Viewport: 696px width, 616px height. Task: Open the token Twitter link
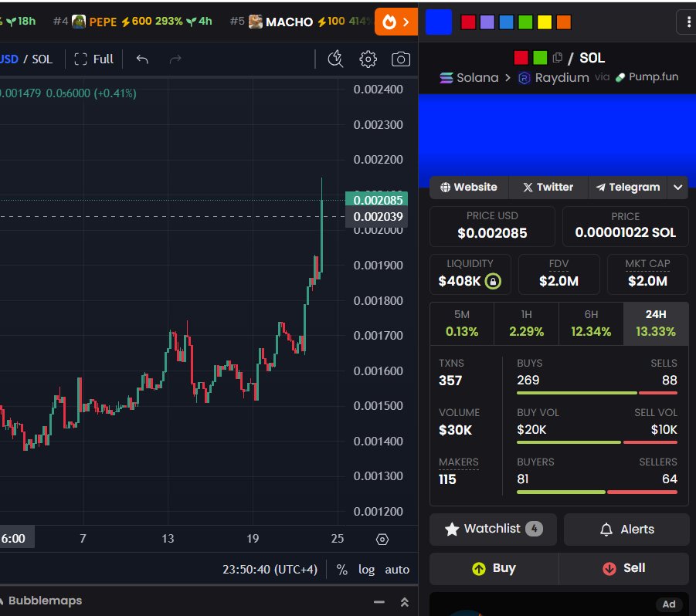(x=548, y=187)
